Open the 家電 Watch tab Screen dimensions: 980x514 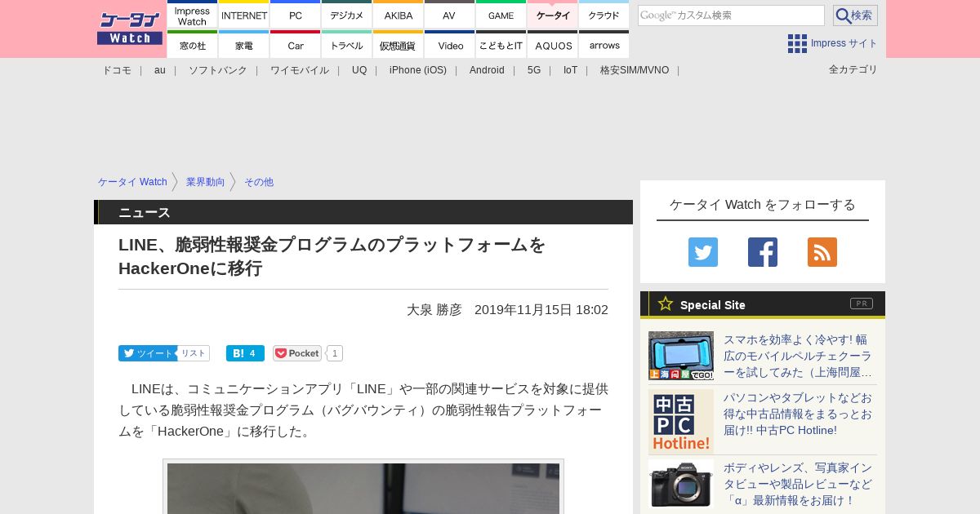[244, 44]
